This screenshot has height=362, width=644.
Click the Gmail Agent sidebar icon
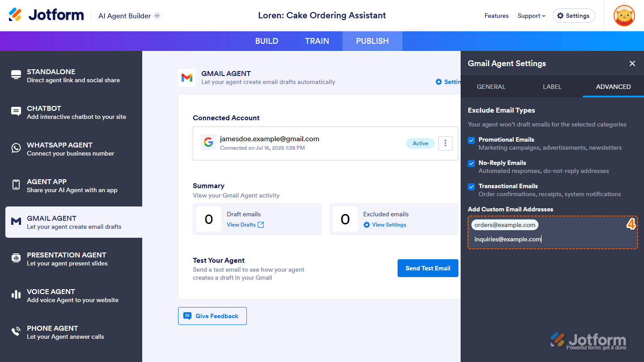coord(16,221)
